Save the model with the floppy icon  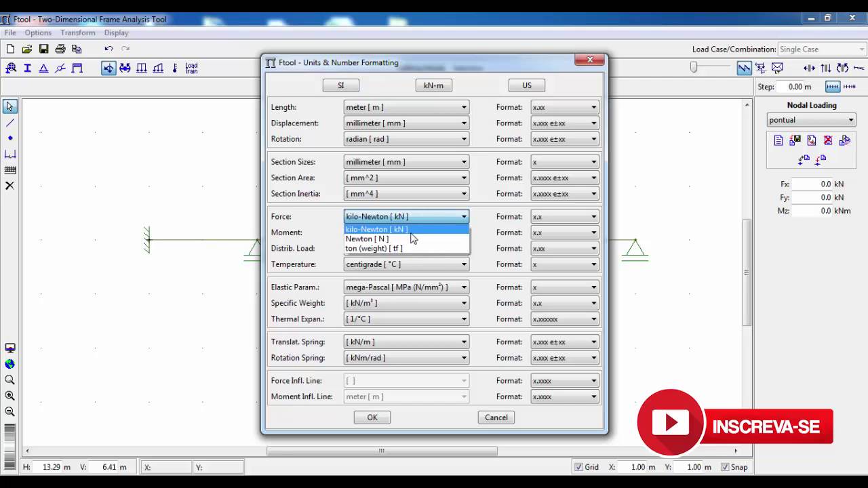(x=43, y=49)
